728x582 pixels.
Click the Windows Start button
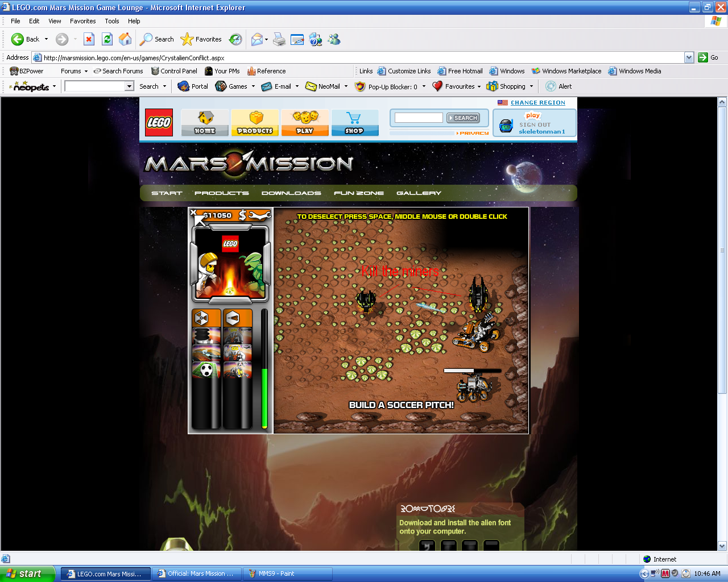pos(28,573)
